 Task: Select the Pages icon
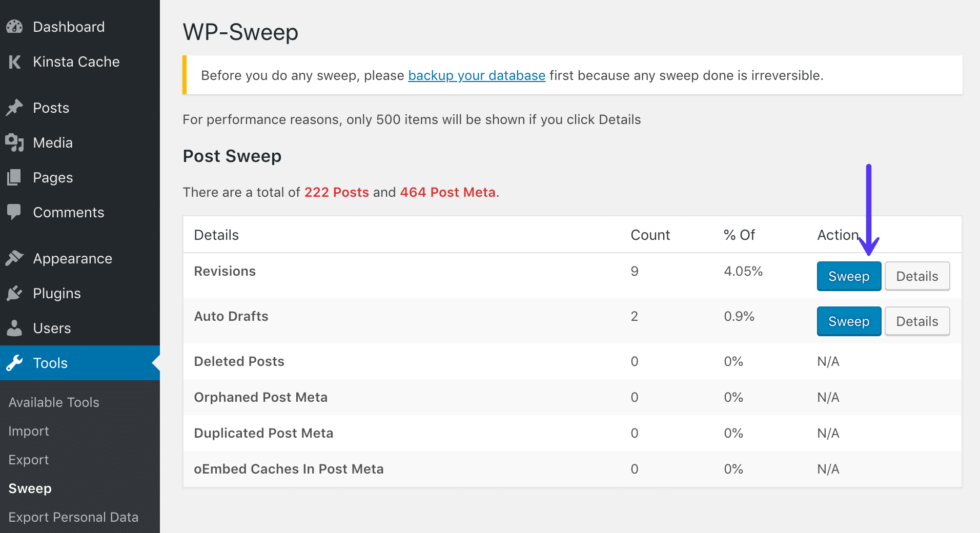click(15, 177)
